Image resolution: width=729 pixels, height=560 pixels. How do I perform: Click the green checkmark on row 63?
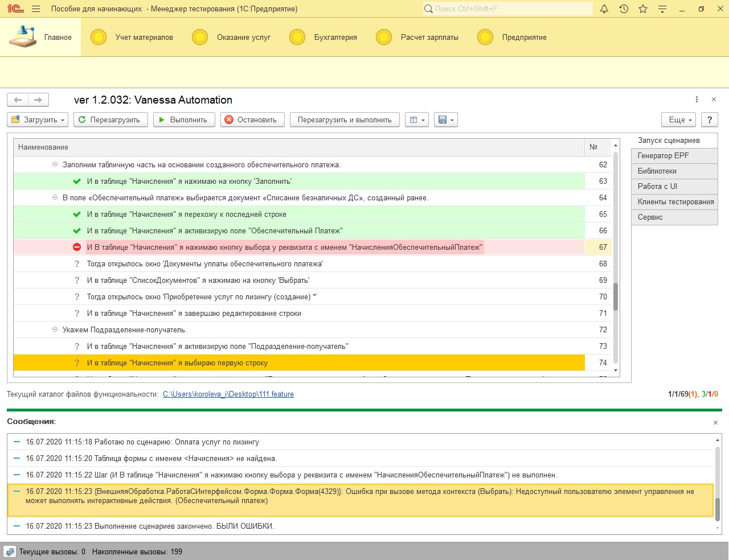[77, 181]
